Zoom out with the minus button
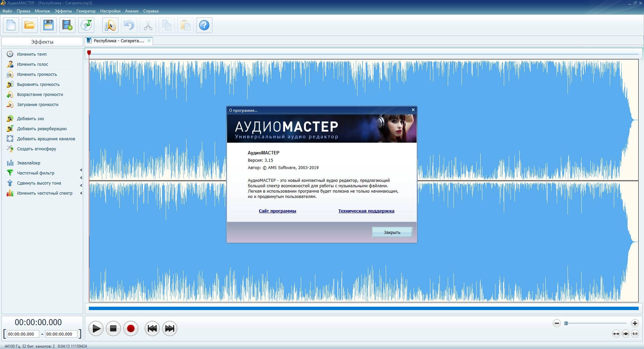 click(557, 323)
